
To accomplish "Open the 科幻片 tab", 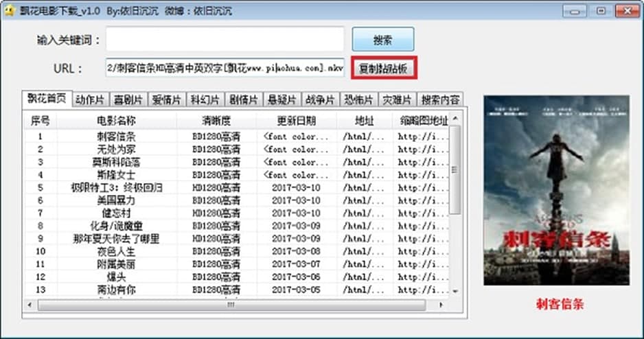I will [x=205, y=100].
